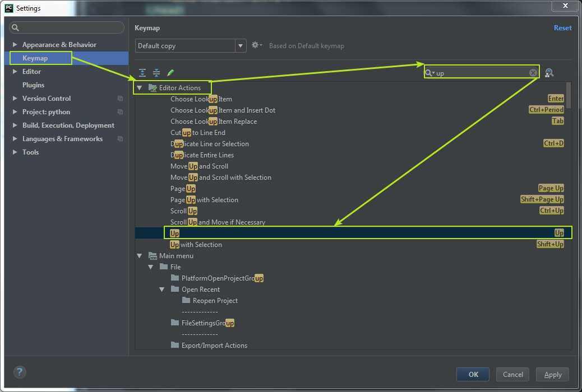Click the Export/Import Actions folder icon
Viewport: 582px width, 392px height.
(175, 345)
